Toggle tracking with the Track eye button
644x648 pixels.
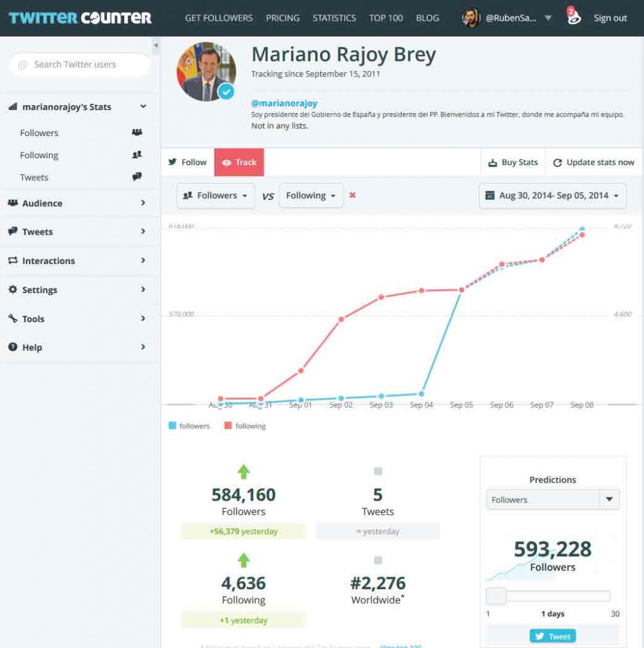(x=239, y=162)
